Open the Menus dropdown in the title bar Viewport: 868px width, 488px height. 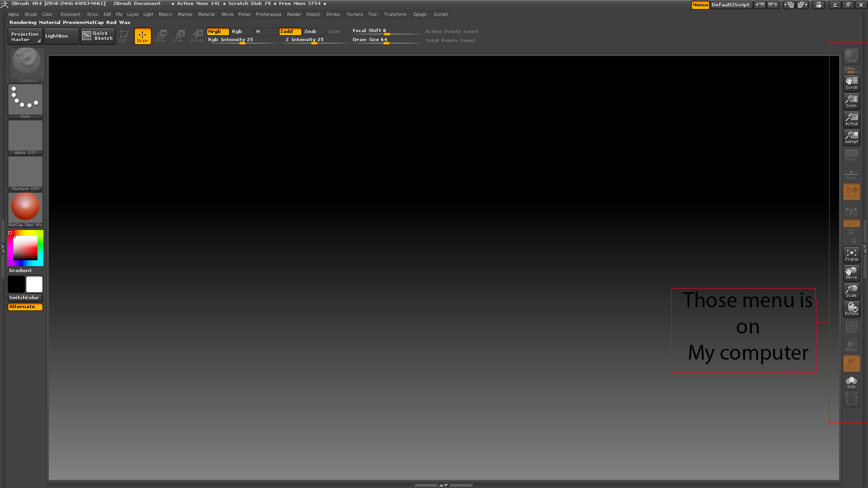coord(700,5)
